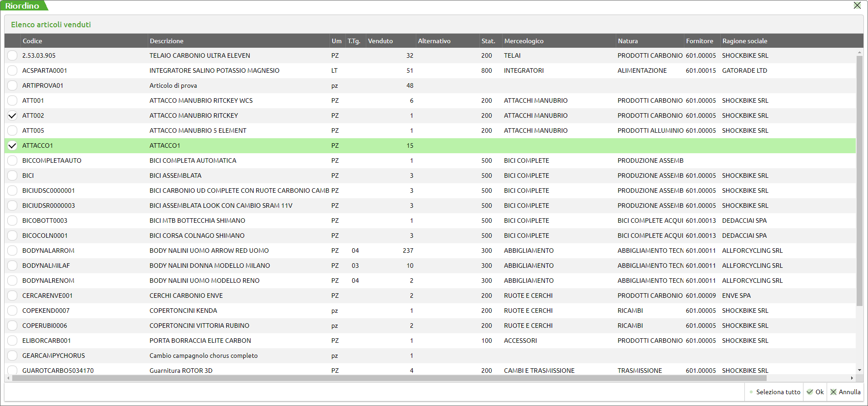Select the BICI article checkbox
This screenshot has width=868, height=406.
[x=12, y=175]
